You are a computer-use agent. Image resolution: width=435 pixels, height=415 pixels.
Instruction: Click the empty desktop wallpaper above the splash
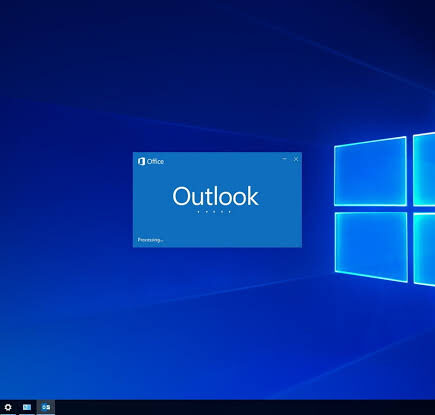point(217,83)
